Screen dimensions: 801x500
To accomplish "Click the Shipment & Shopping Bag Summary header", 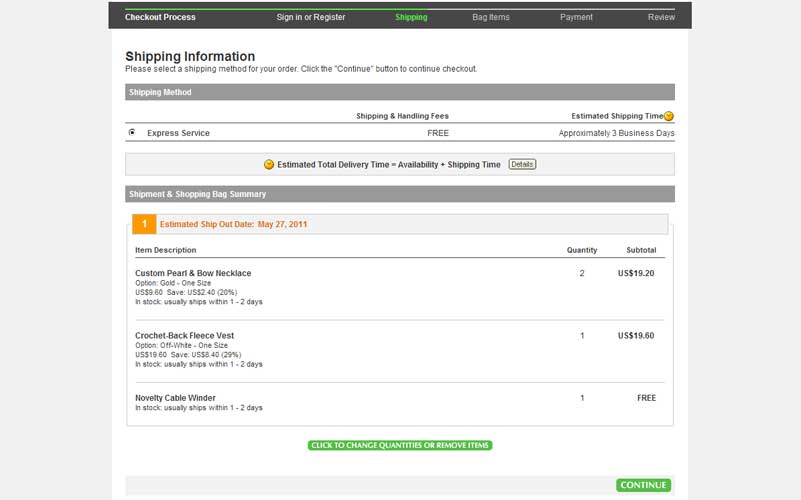I will (x=196, y=194).
